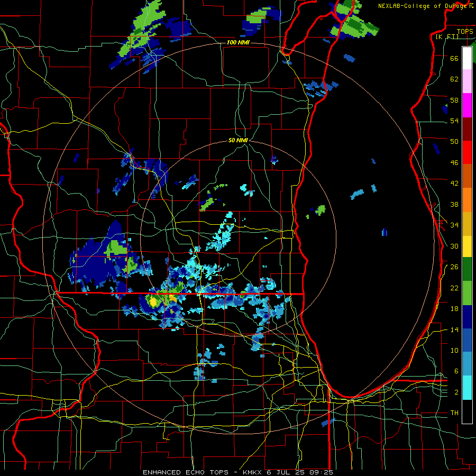Click the "34" value on the legend
476x476 pixels.
pyautogui.click(x=454, y=225)
